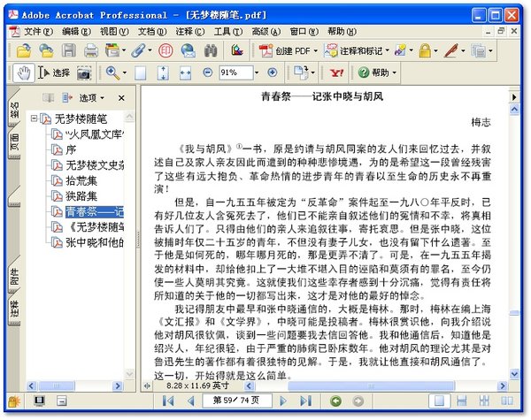Switch to Facing pages layout
The width and height of the screenshot is (531, 420).
tap(507, 401)
